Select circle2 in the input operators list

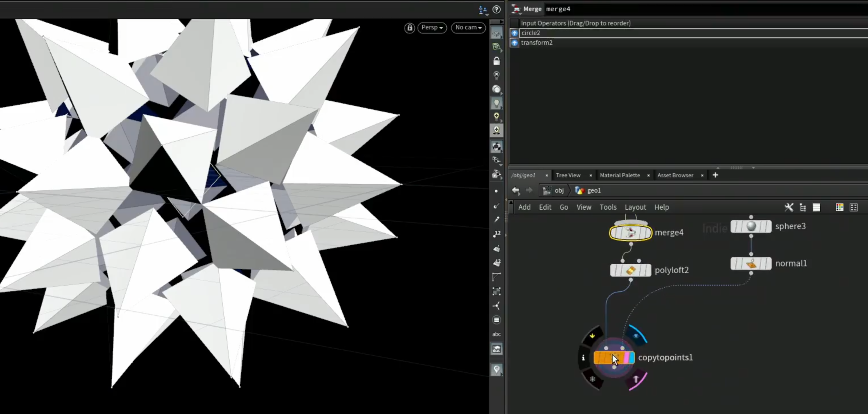(531, 33)
